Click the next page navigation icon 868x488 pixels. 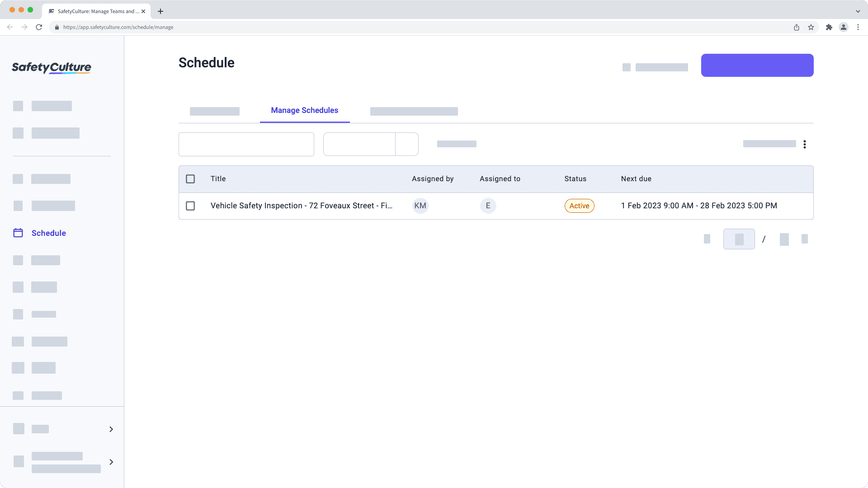[x=805, y=239]
